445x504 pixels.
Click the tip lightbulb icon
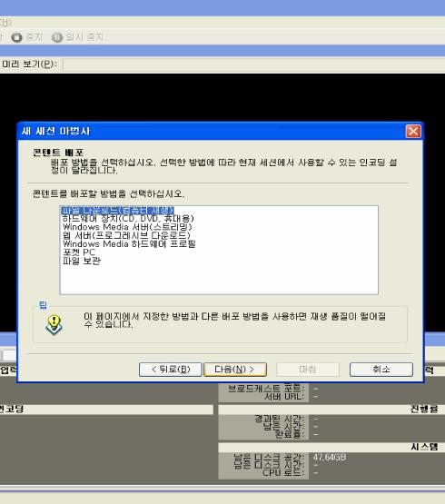pos(54,324)
